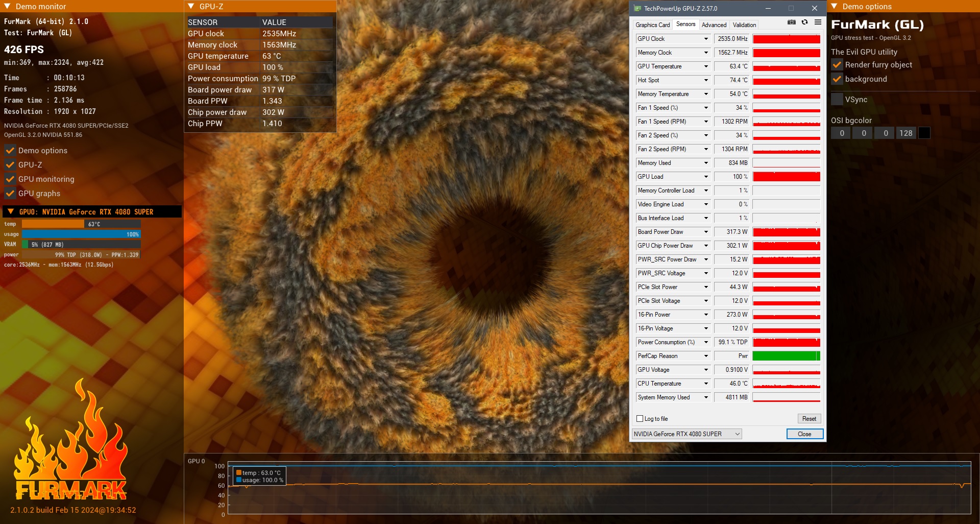Viewport: 980px width, 524px height.
Task: Click the 426 FPS readout
Action: [24, 50]
